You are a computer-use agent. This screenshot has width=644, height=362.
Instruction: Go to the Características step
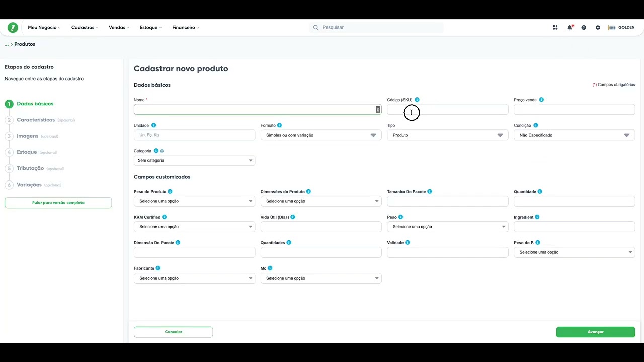pyautogui.click(x=40, y=120)
